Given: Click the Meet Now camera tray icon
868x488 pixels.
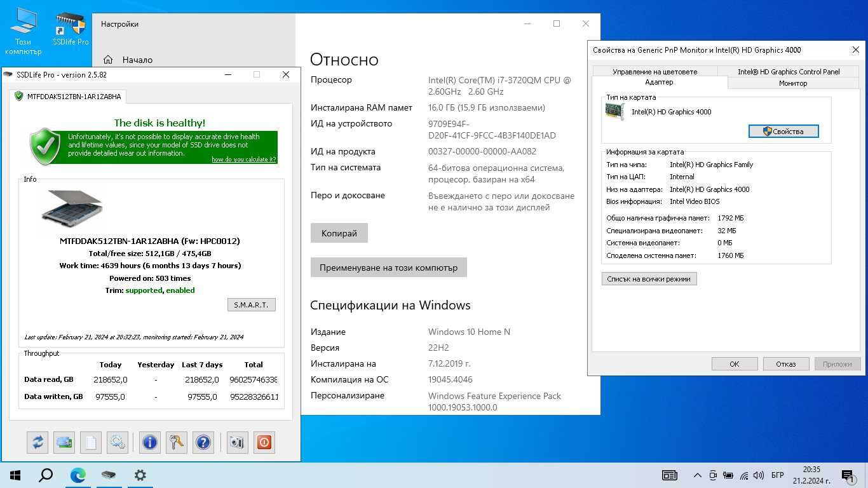Looking at the screenshot, I should [x=713, y=475].
